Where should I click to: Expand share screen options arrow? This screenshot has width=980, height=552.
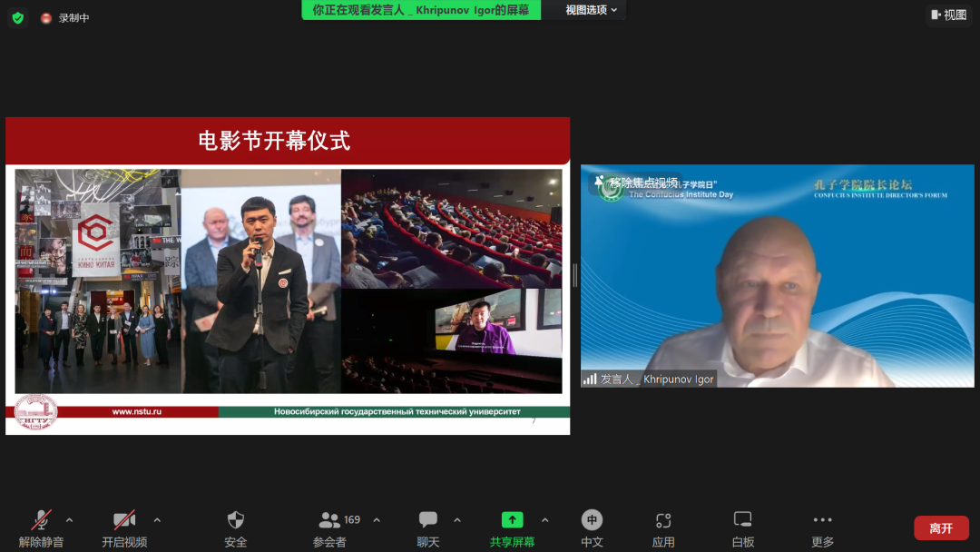[545, 520]
